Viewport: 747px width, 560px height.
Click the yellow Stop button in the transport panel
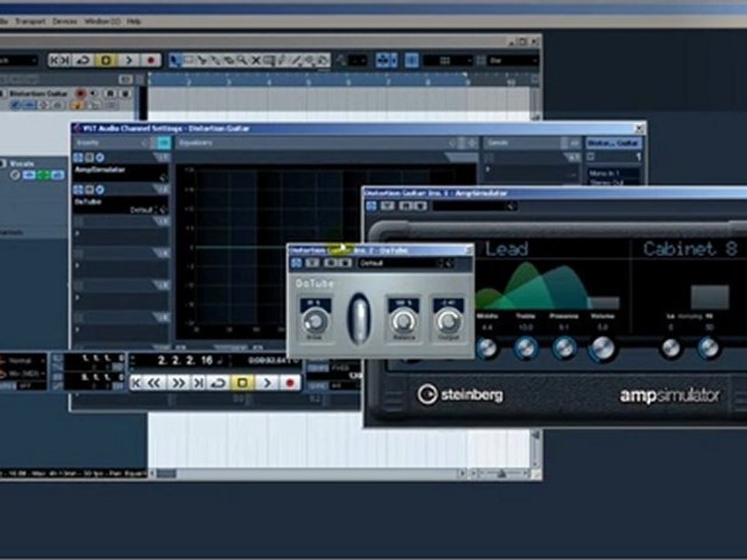click(x=243, y=383)
